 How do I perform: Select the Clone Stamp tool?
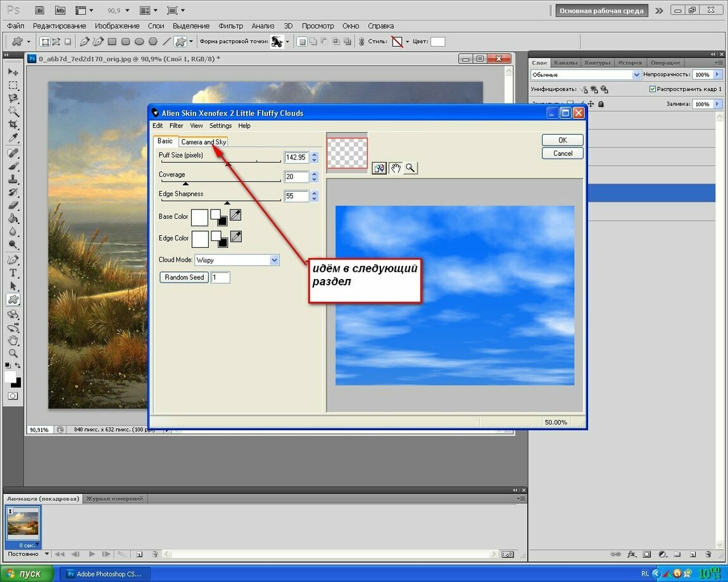pyautogui.click(x=13, y=178)
